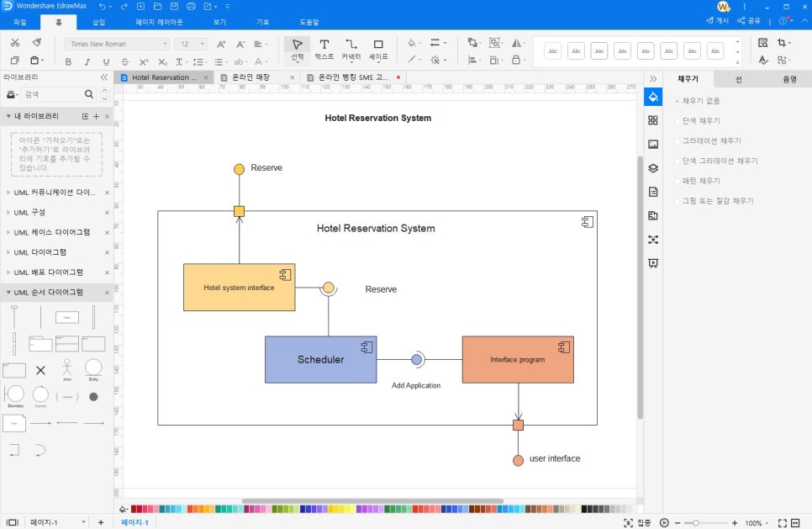Select the Actor shape in library
This screenshot has height=529, width=812.
(66, 369)
